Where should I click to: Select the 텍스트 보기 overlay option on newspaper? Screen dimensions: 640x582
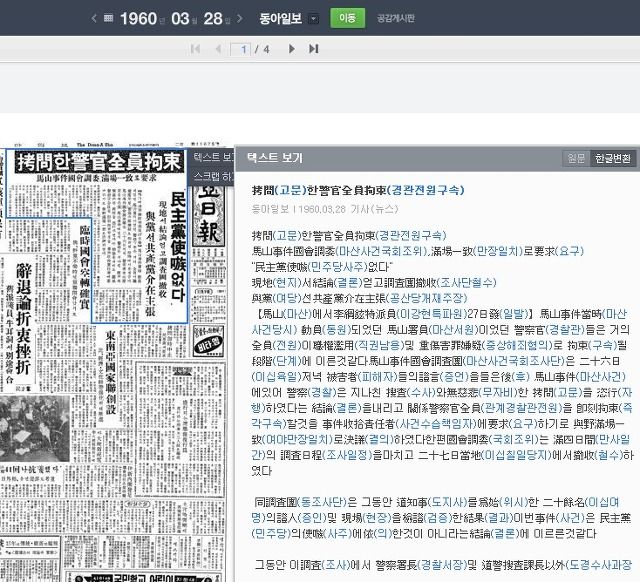[212, 157]
